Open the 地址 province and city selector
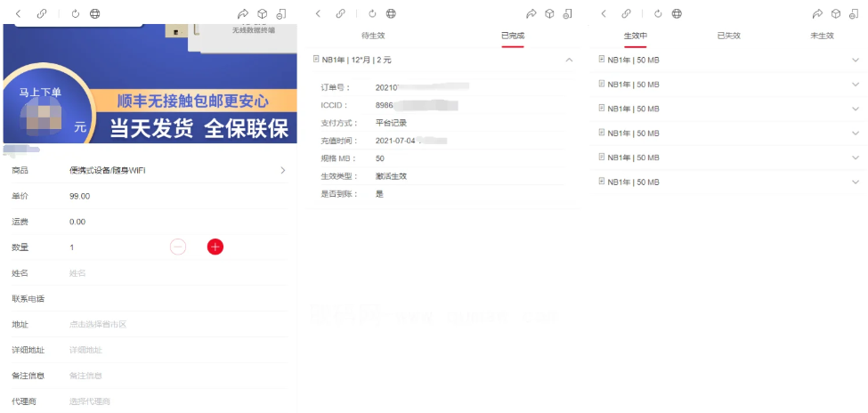This screenshot has height=413, width=868. click(x=177, y=324)
